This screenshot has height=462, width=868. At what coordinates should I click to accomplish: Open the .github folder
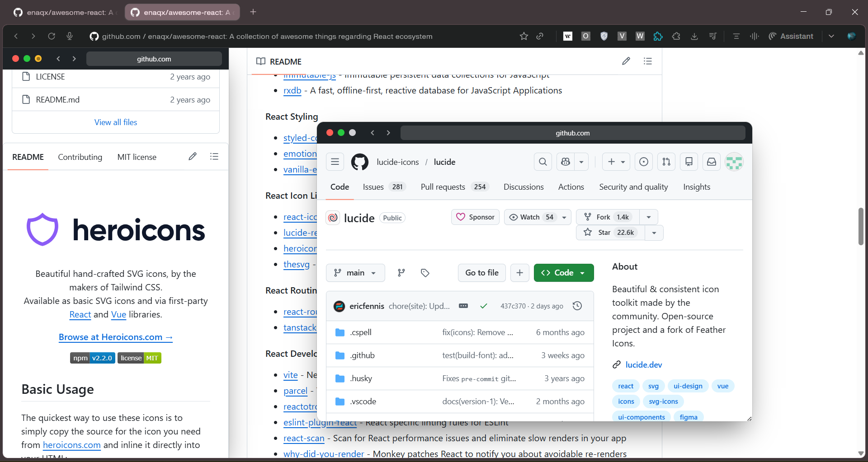(362, 355)
